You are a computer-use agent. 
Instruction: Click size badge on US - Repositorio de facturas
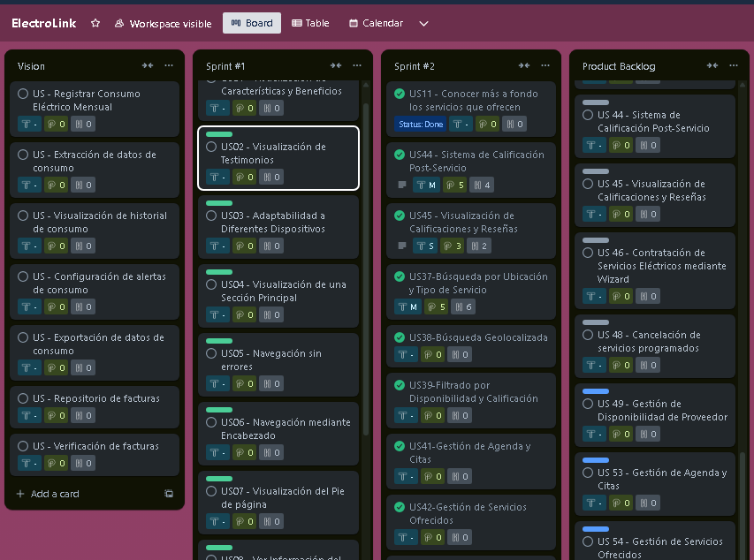[29, 415]
